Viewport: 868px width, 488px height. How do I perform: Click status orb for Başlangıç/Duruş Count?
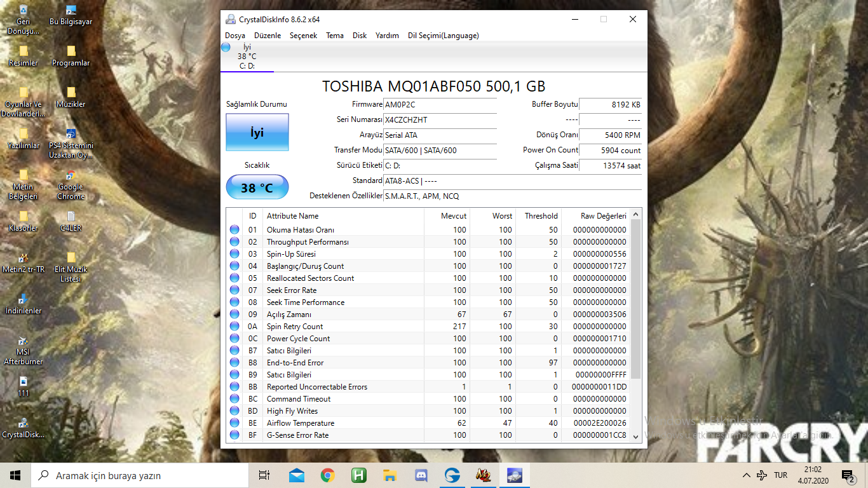pyautogui.click(x=234, y=266)
